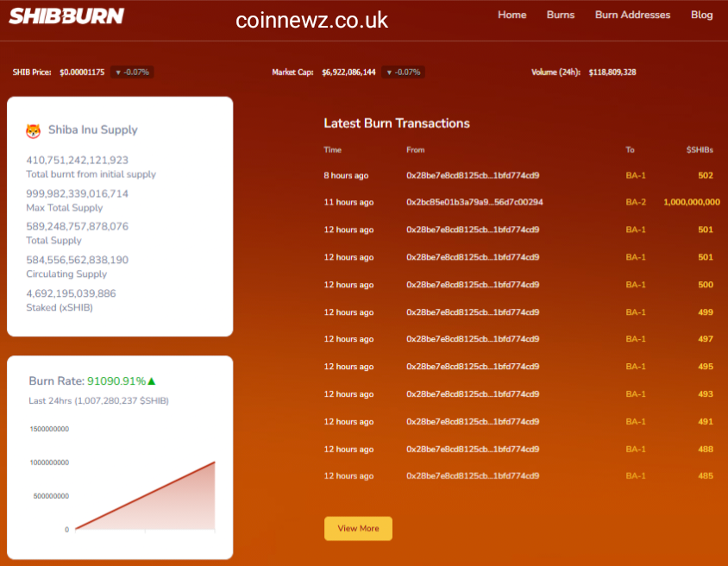Click Total Supply value 589,248,757,878,076
The image size is (728, 566).
click(x=77, y=227)
